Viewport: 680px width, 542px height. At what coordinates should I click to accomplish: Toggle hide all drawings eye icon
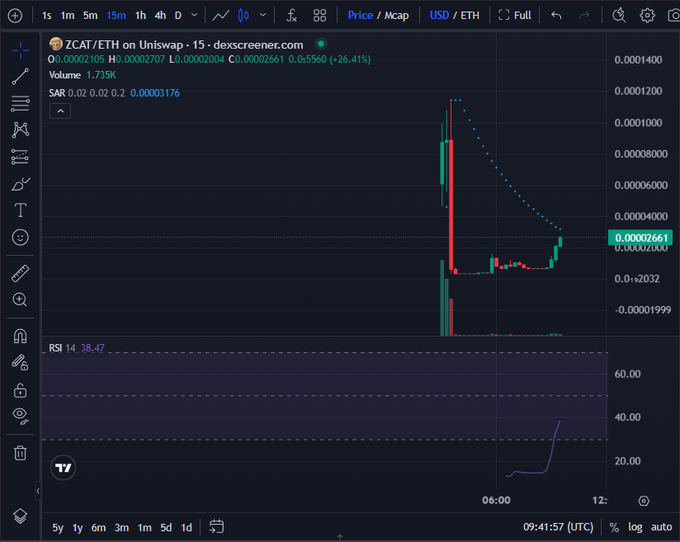pyautogui.click(x=20, y=415)
